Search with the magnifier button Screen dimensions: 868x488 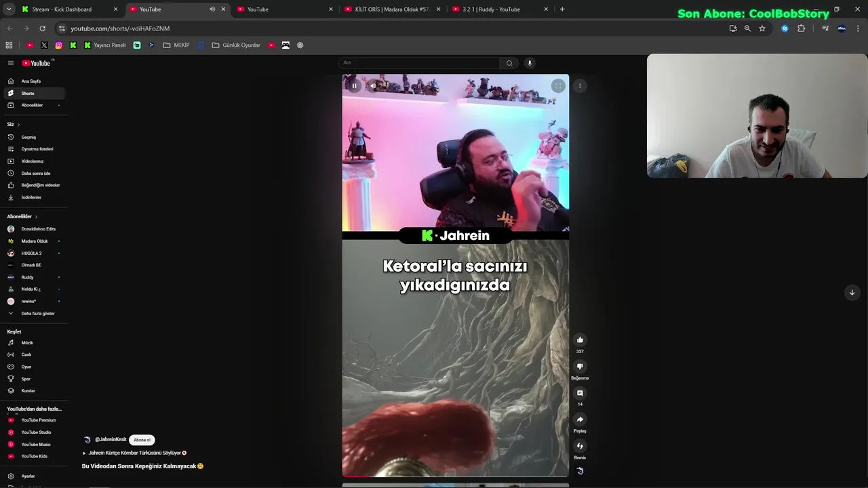click(x=509, y=63)
